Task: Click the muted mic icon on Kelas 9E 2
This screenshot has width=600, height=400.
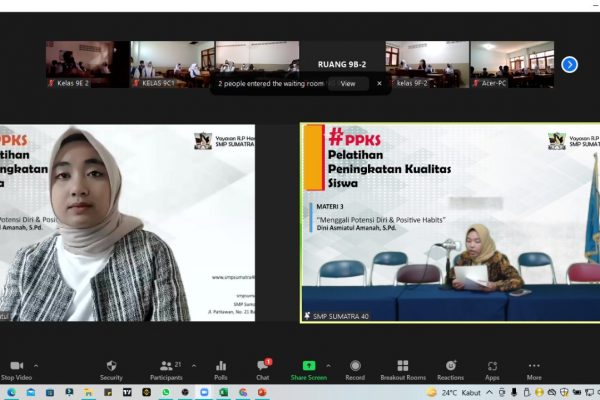Action: coord(51,83)
